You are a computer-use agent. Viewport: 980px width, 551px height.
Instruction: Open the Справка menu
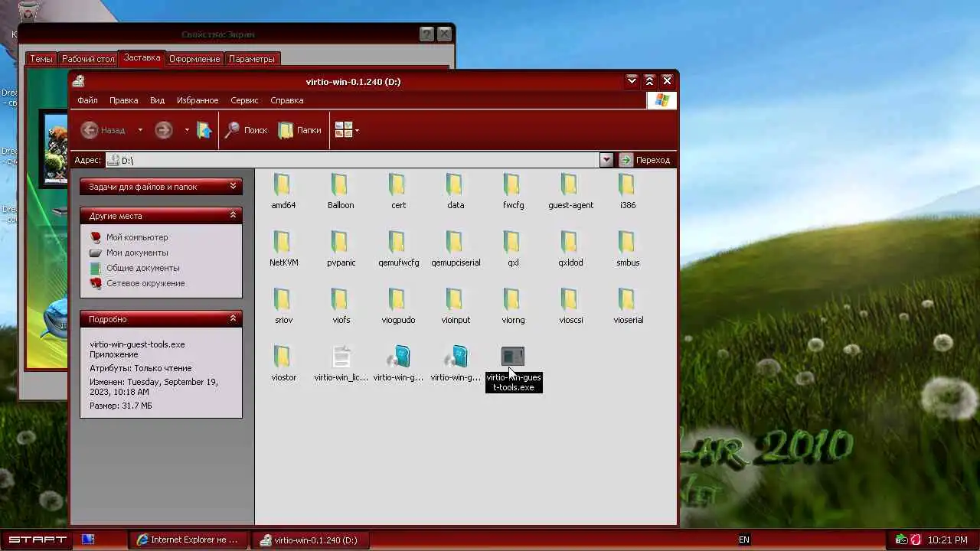pyautogui.click(x=287, y=100)
